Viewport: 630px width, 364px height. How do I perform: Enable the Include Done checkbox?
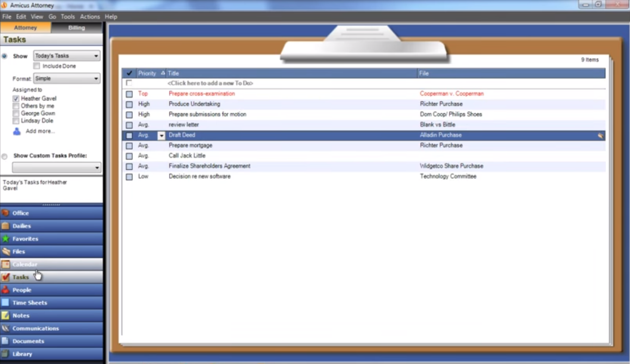coord(37,66)
